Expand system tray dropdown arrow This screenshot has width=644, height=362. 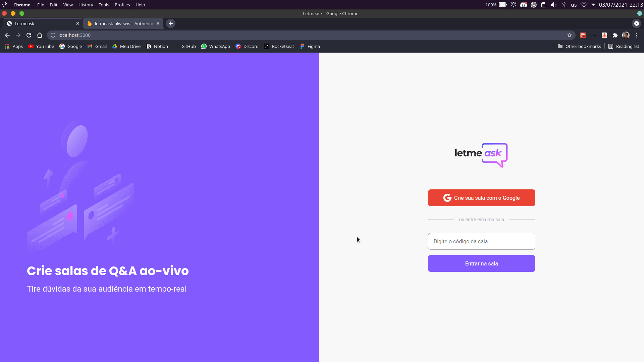click(x=593, y=5)
